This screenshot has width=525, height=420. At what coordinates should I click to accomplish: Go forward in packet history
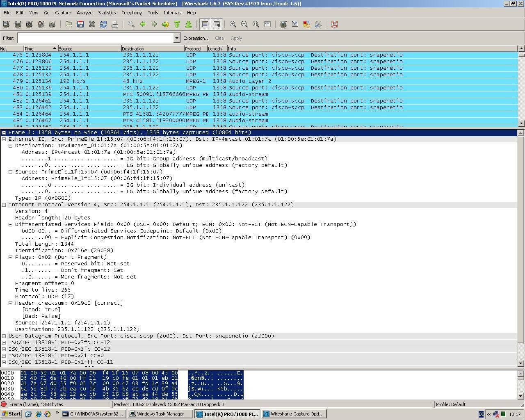pos(154,24)
